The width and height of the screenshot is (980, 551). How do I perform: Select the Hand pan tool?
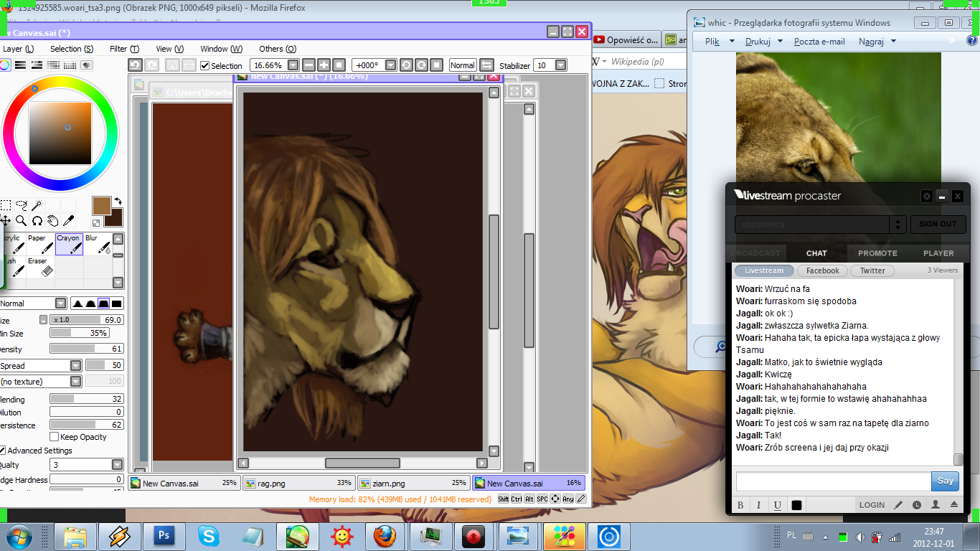52,220
